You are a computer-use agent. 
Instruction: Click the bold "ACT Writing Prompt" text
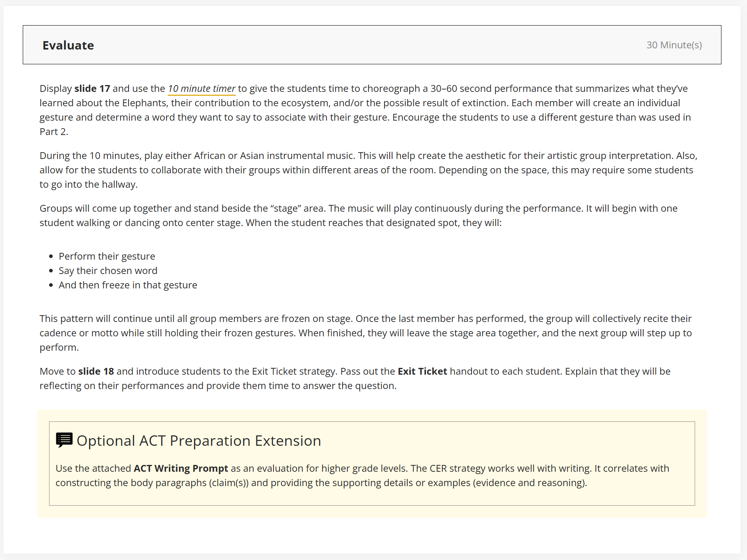coord(180,469)
